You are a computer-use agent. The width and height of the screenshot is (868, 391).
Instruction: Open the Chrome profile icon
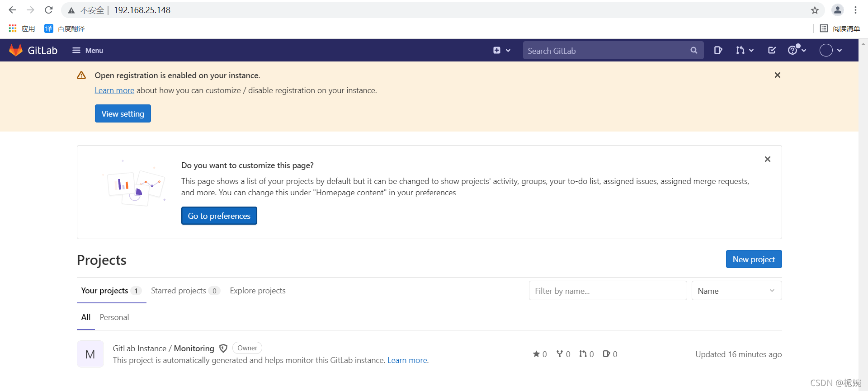[x=838, y=10]
